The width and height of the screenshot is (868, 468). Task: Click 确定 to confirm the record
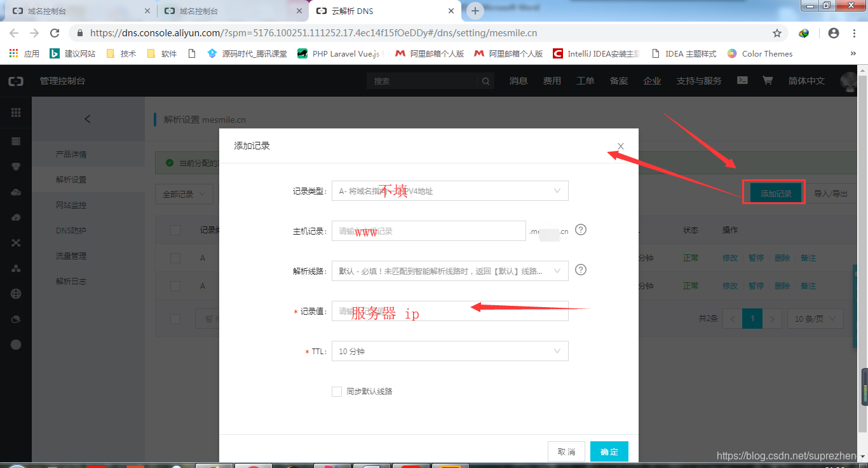[x=609, y=451]
